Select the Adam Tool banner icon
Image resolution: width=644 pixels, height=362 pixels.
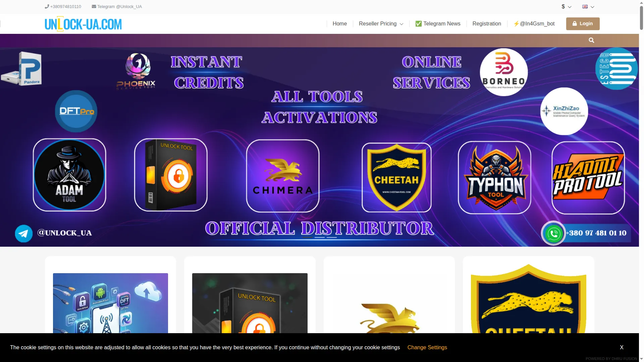click(69, 175)
